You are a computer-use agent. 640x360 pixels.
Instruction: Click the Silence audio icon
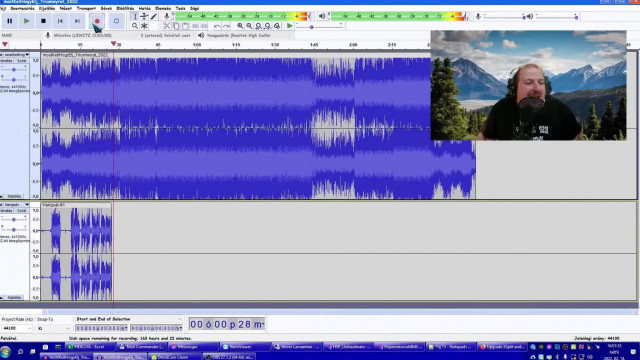[204, 26]
